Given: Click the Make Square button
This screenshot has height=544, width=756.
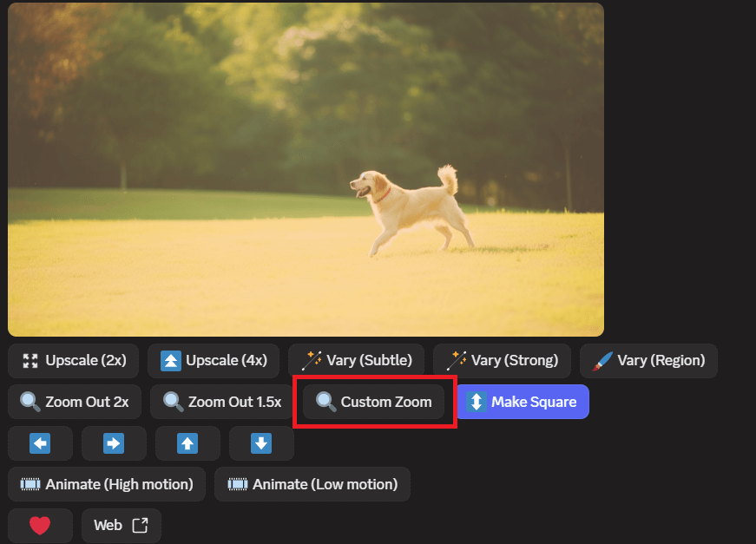Looking at the screenshot, I should click(523, 402).
